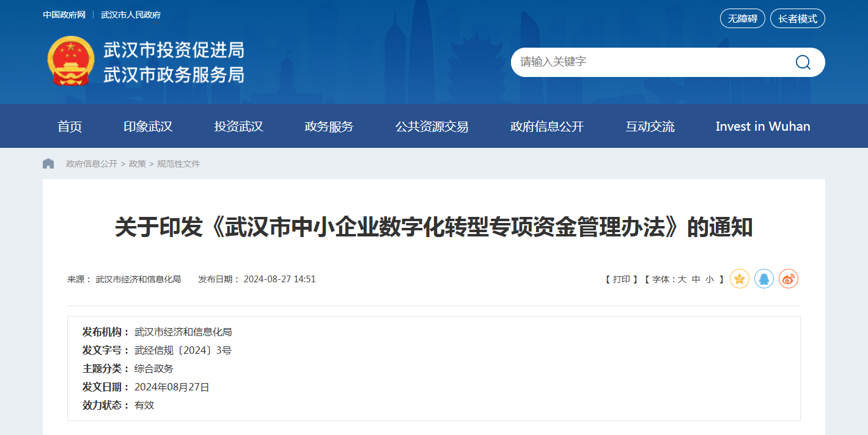The height and width of the screenshot is (435, 868).
Task: Switch to 长者模式 elder mode
Action: (797, 18)
